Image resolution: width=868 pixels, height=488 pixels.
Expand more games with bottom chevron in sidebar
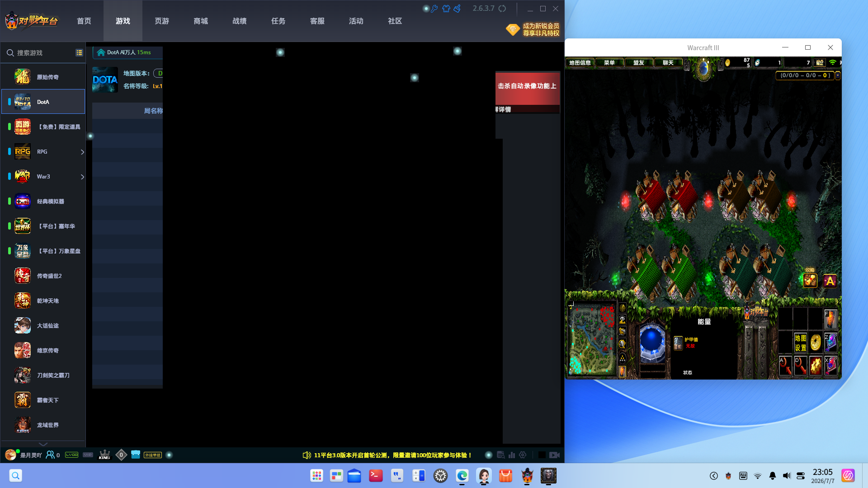tap(43, 444)
